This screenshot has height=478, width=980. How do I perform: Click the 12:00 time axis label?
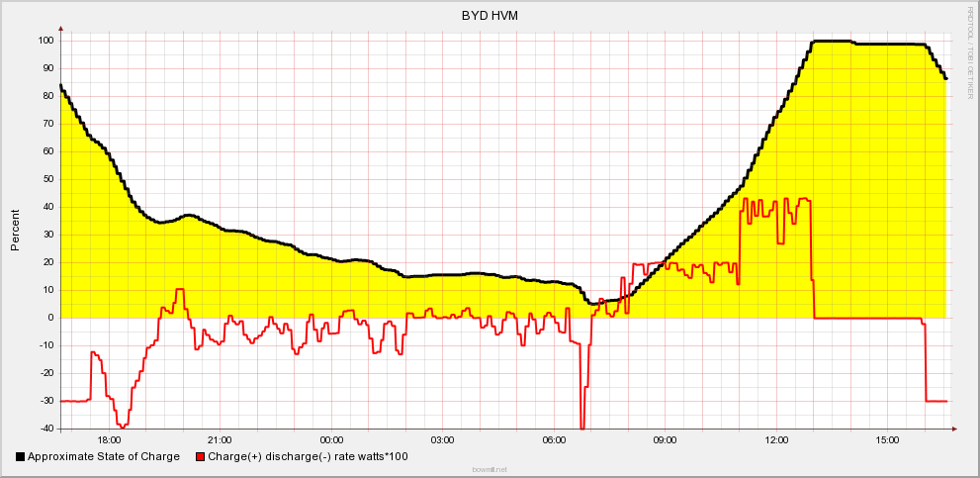[777, 439]
